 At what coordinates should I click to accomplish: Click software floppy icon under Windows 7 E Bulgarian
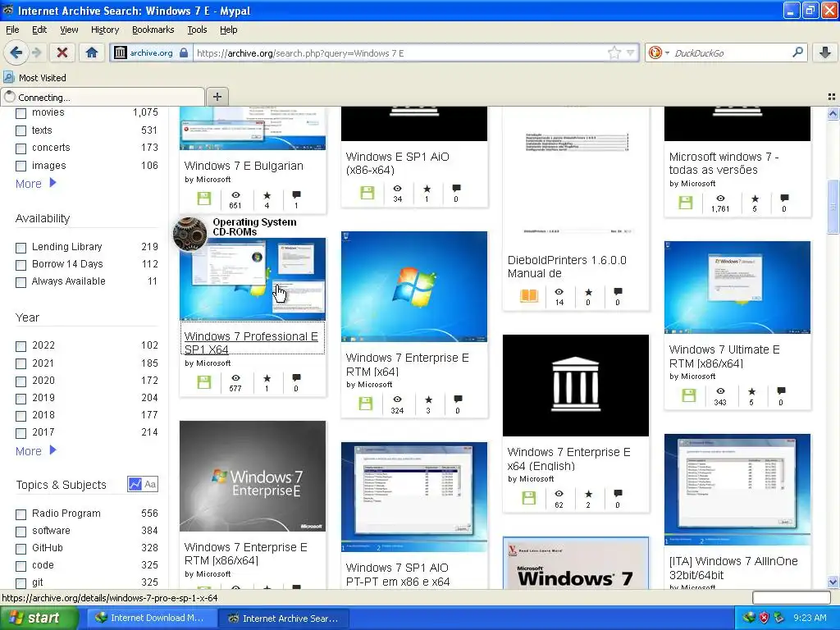(x=204, y=199)
